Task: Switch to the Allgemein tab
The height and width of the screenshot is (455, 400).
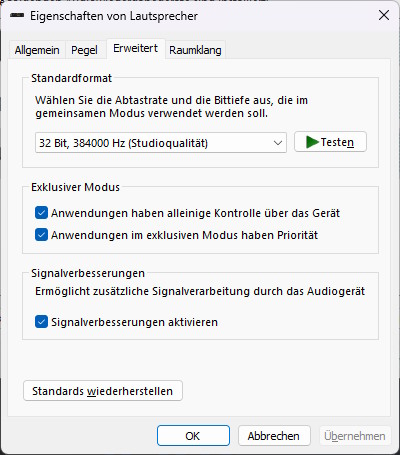Action: (37, 50)
